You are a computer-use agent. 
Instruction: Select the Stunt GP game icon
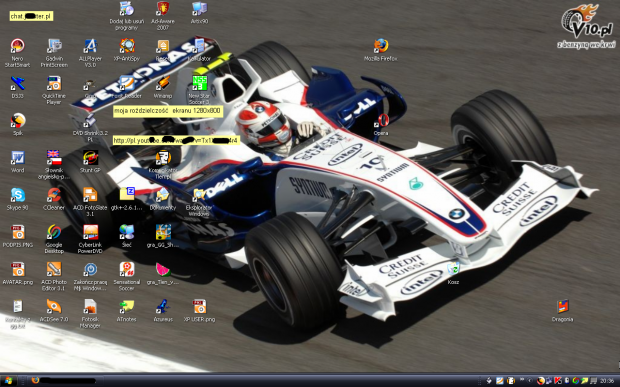(x=90, y=162)
